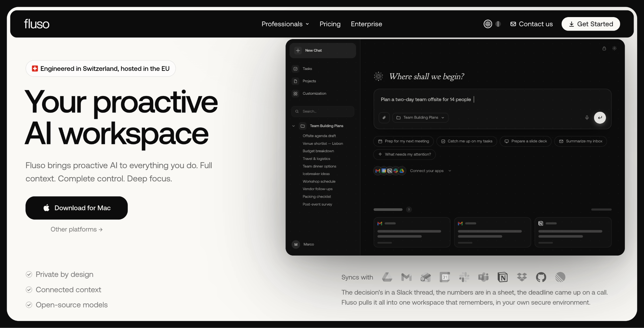Click the Get Started button
Image resolution: width=644 pixels, height=328 pixels.
click(591, 24)
